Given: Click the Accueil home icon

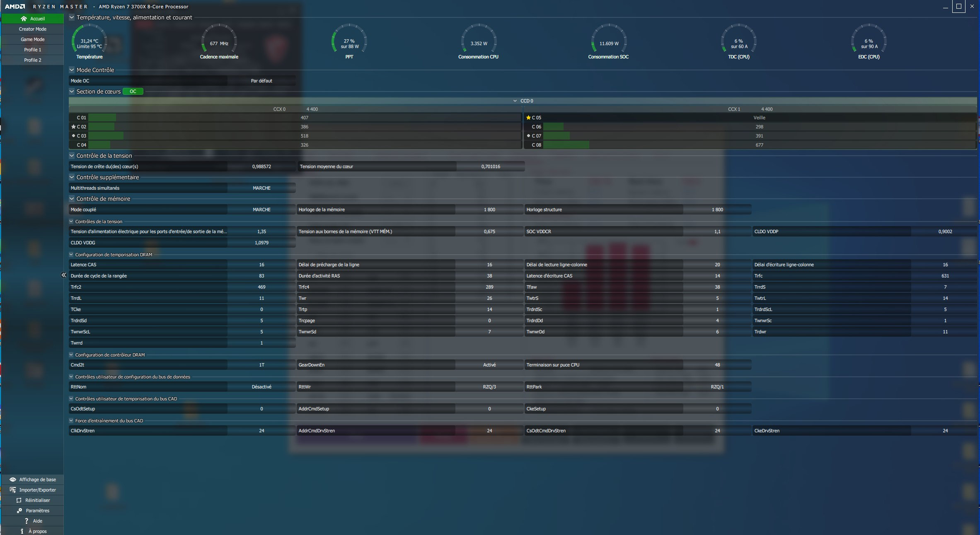Looking at the screenshot, I should (24, 19).
